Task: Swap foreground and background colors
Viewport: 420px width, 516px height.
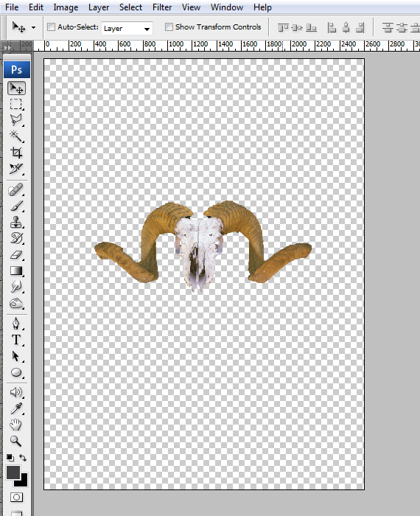Action: coord(23,458)
